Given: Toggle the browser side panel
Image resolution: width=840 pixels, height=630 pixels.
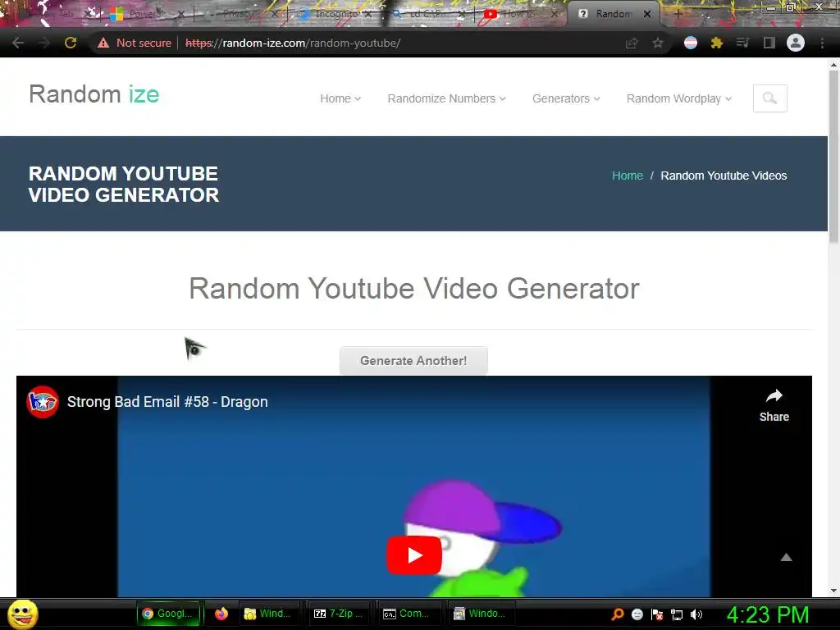Looking at the screenshot, I should coord(769,43).
